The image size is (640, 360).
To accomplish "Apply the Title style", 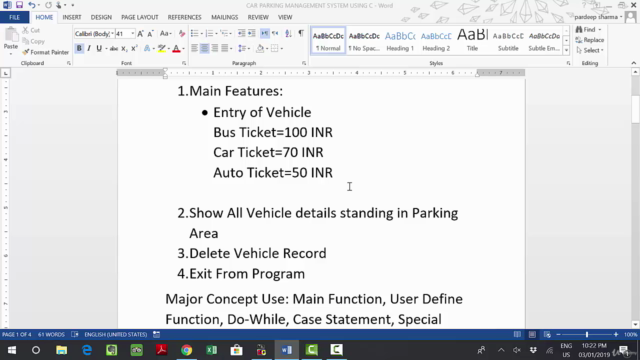I will click(x=472, y=41).
